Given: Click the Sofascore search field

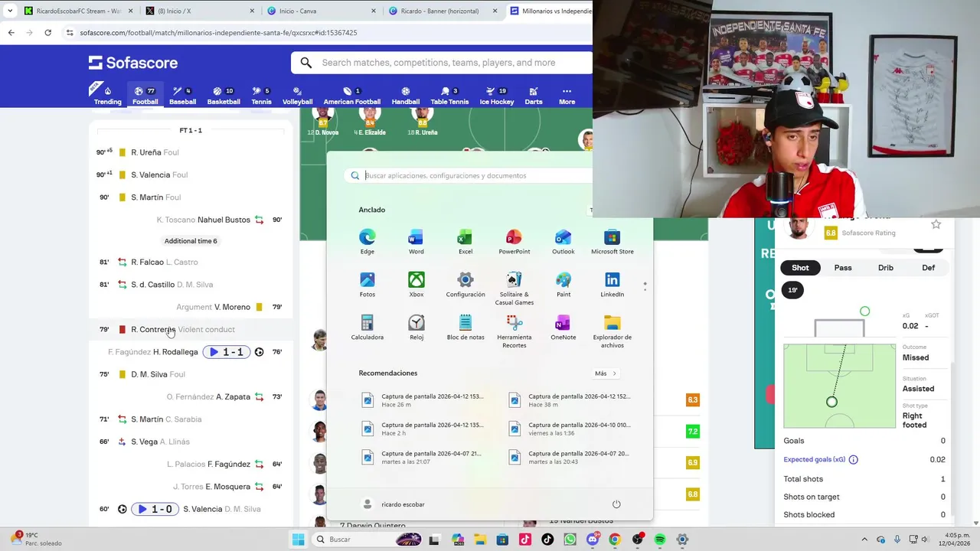Looking at the screenshot, I should (x=442, y=63).
